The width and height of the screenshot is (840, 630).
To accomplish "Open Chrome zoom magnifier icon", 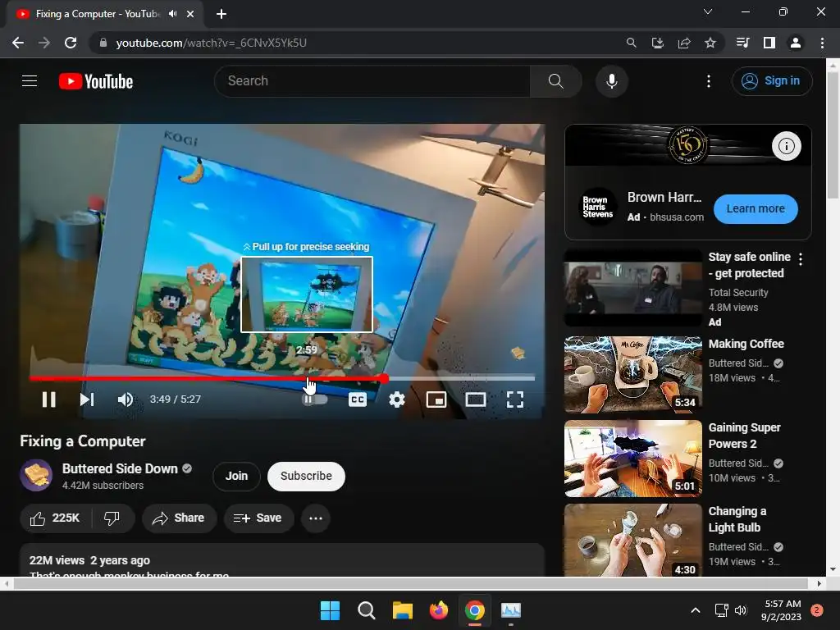I will click(x=631, y=43).
